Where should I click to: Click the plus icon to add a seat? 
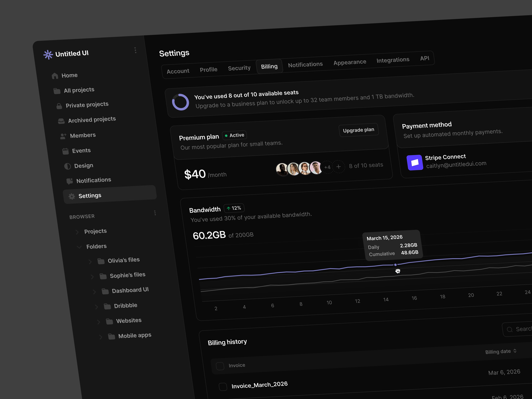coord(338,166)
